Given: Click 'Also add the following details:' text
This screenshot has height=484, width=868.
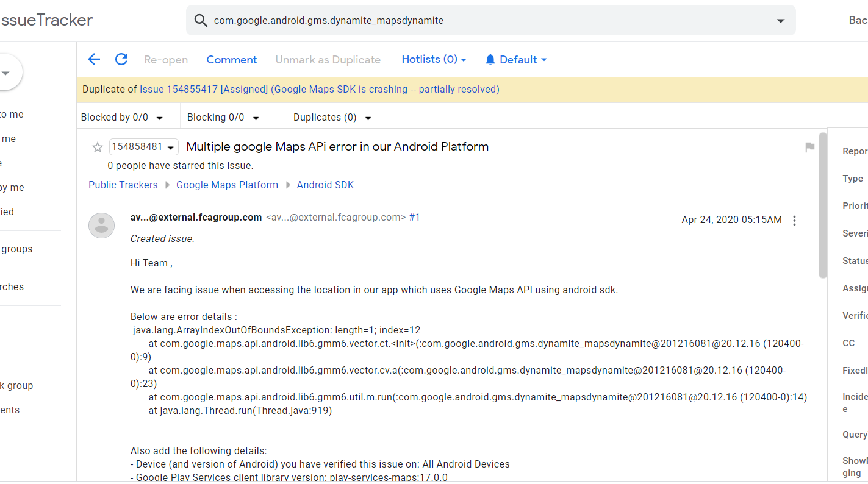Looking at the screenshot, I should pyautogui.click(x=199, y=451).
